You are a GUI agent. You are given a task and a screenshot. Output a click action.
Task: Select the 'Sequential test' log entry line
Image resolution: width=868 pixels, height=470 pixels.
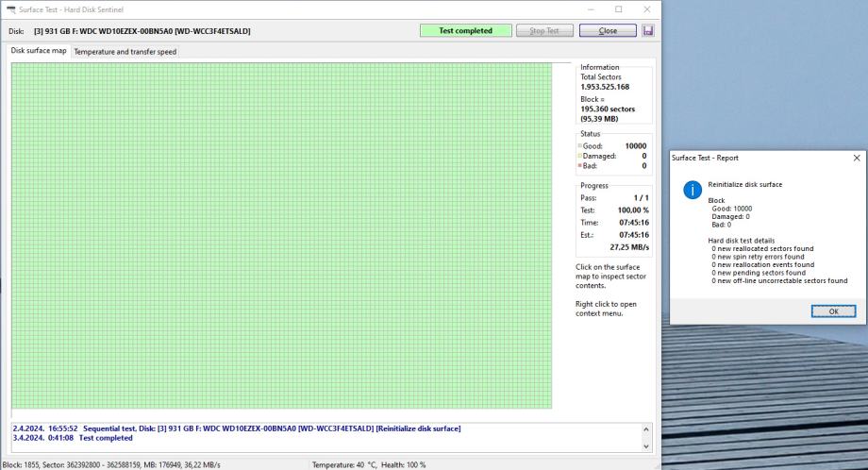coord(237,428)
